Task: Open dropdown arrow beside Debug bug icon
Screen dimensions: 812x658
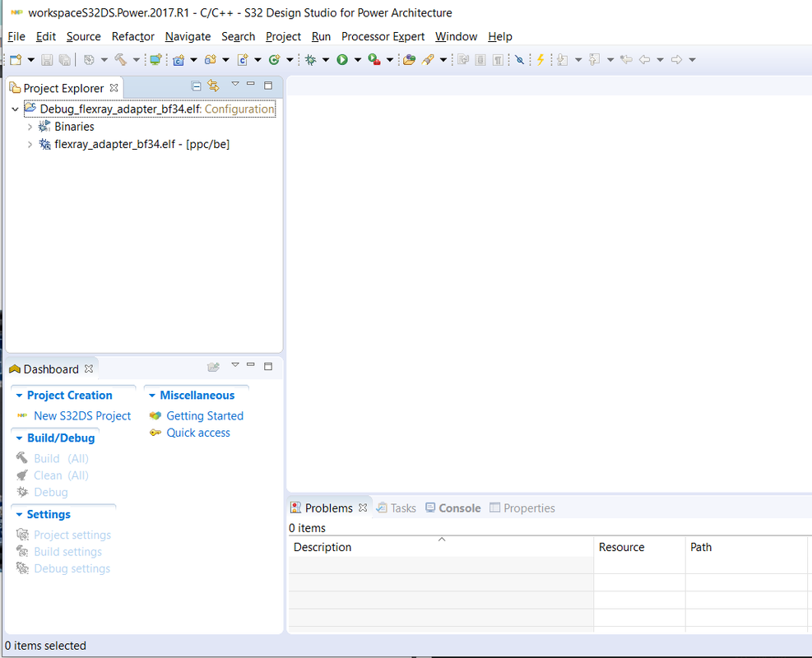Action: (x=326, y=60)
